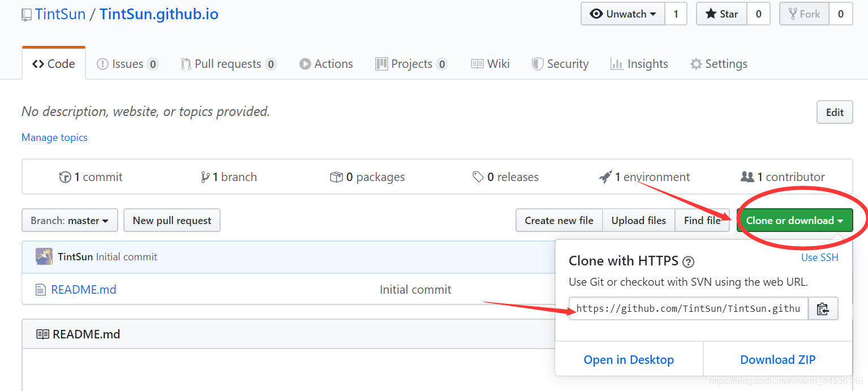Click the Create new file button
Viewport: 868px width, 391px height.
pos(559,220)
